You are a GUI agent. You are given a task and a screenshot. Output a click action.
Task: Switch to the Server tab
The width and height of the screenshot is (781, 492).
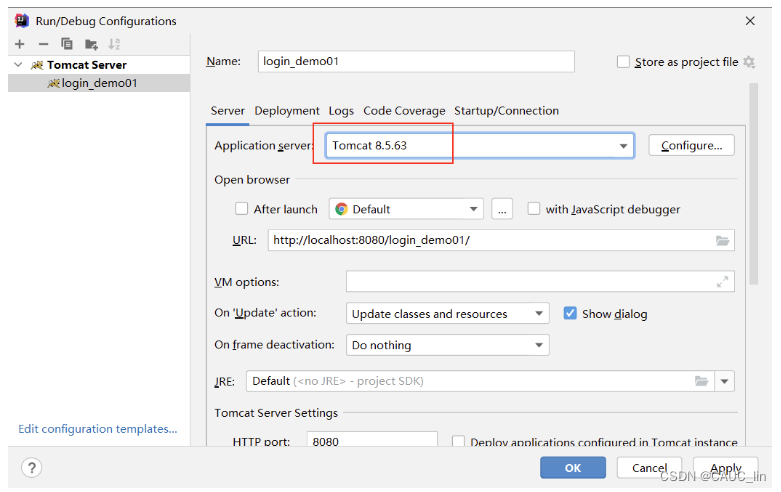[228, 111]
